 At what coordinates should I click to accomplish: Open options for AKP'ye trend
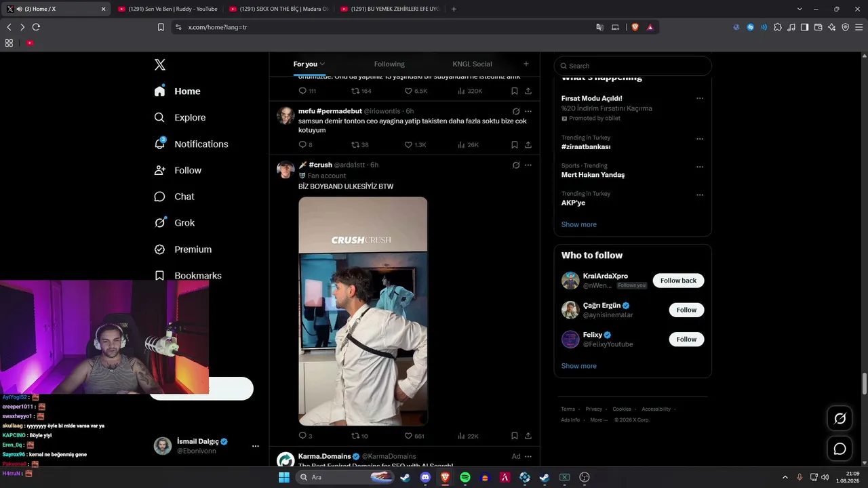tap(700, 195)
